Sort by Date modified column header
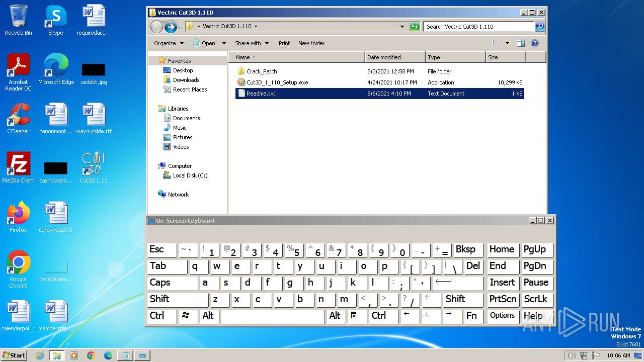644x362 pixels. [x=395, y=57]
